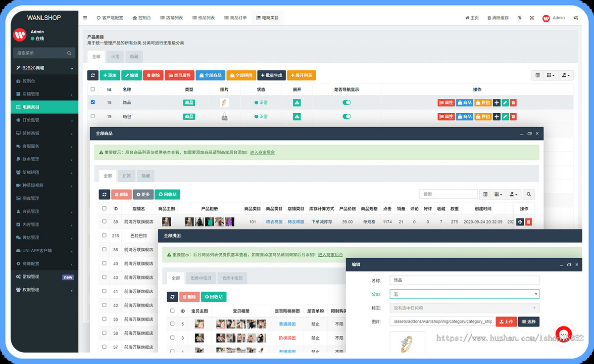Click the refresh icon in 产品类目 toolbar
594x364 pixels.
pyautogui.click(x=93, y=75)
